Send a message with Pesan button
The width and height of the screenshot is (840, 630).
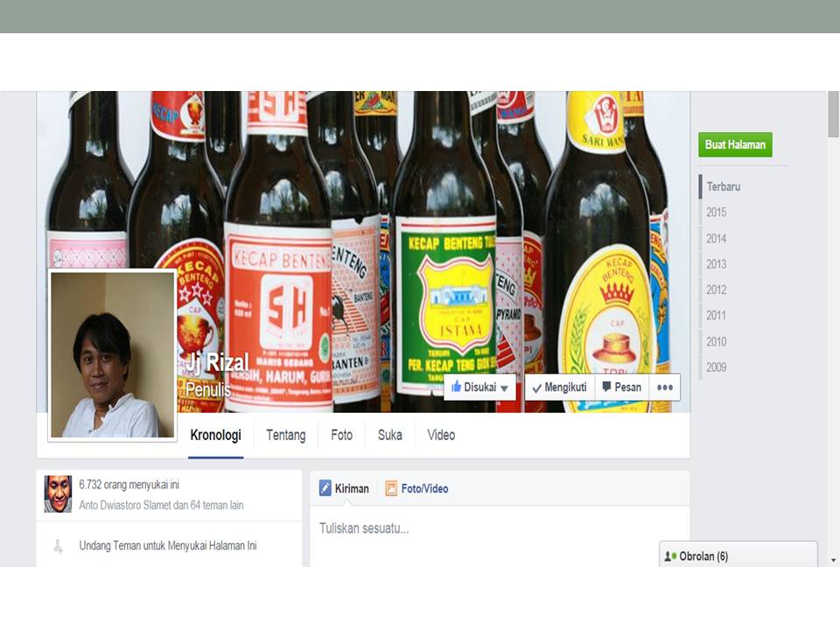(x=622, y=388)
